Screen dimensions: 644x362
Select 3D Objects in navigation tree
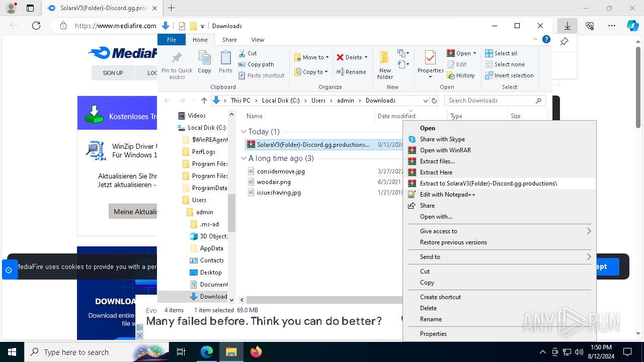click(x=213, y=236)
